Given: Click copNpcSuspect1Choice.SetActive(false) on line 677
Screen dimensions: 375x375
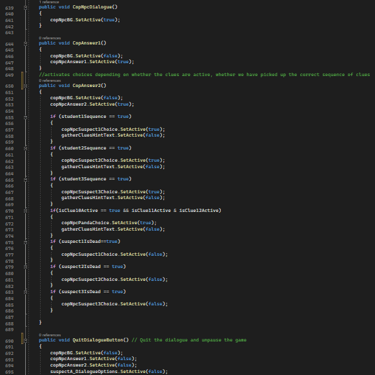Looking at the screenshot, I should (114, 254).
